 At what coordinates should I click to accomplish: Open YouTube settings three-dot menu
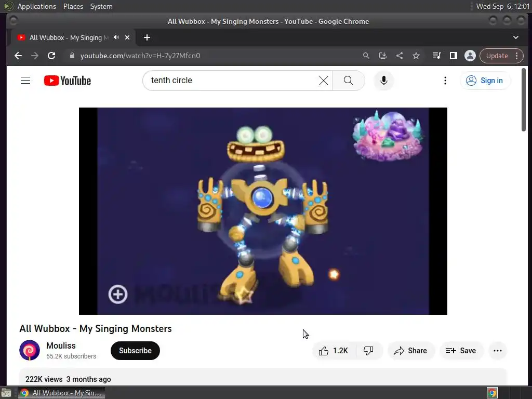[x=445, y=81]
